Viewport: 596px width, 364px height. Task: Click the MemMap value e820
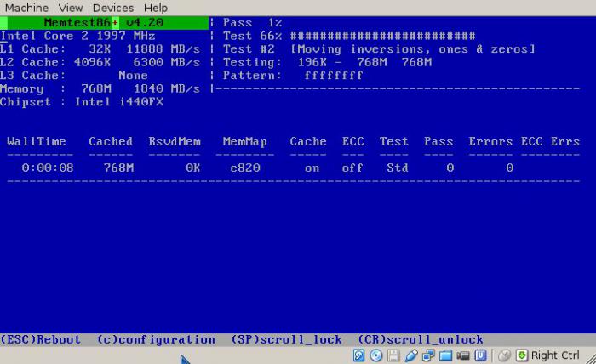(x=245, y=168)
